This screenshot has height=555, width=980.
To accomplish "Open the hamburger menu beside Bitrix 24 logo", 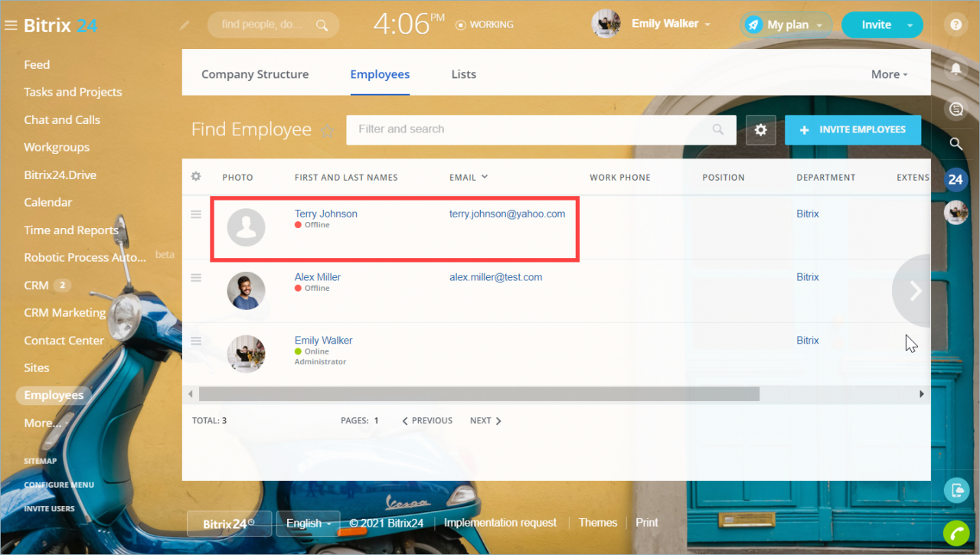I will 11,25.
